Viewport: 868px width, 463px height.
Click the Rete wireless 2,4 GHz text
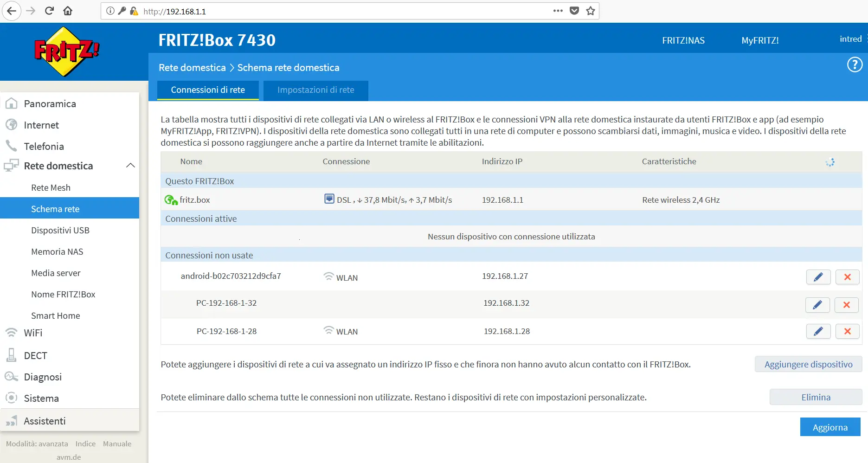[681, 200]
